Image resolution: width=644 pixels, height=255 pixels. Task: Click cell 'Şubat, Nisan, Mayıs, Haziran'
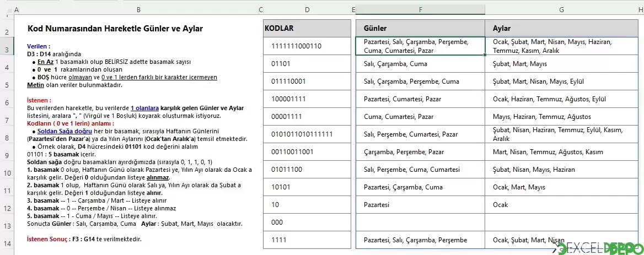561,170
